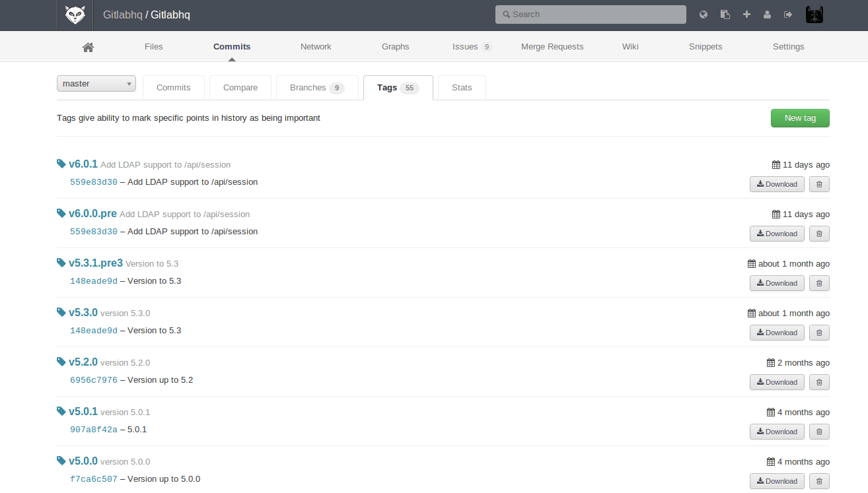
Task: Click the globe icon in the header
Action: coord(703,14)
